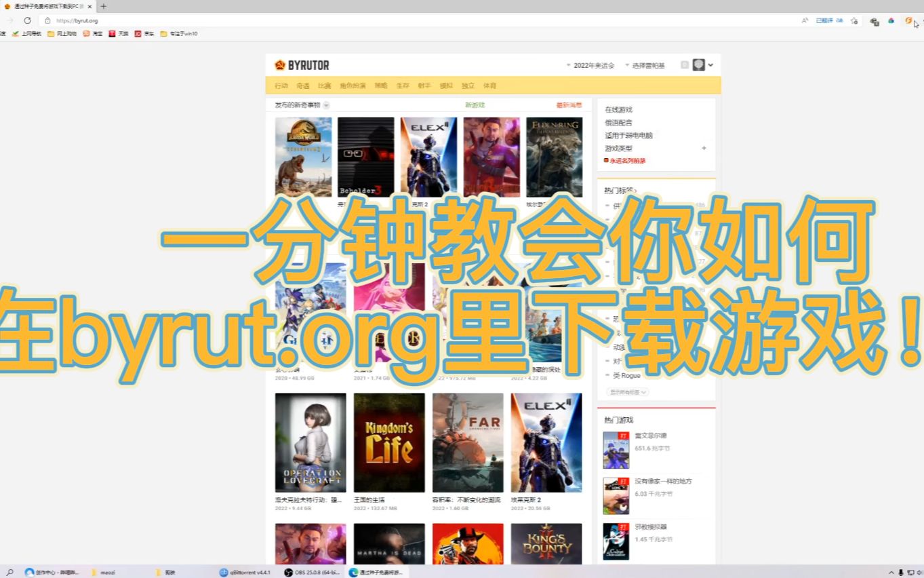
Task: Click the 类 Rogue tag in popular tags
Action: click(626, 376)
